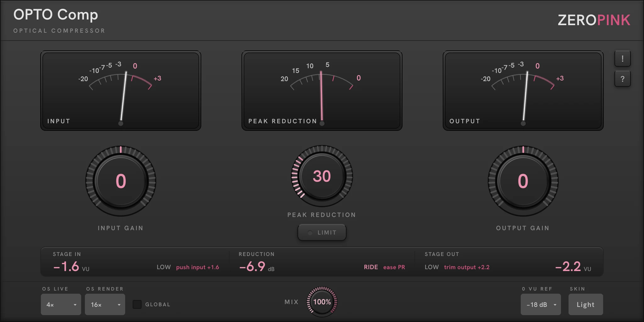The height and width of the screenshot is (322, 644).
Task: Click the OS RENDER label
Action: (105, 289)
